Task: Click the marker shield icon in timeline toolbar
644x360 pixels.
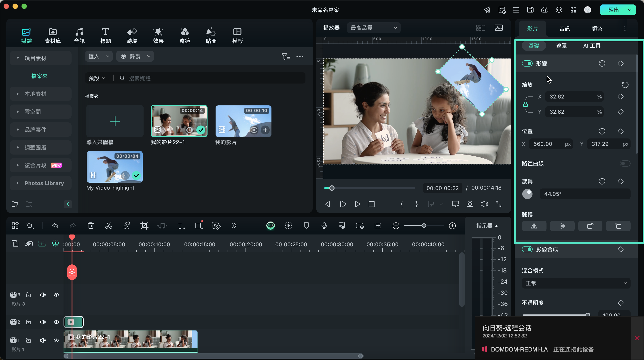Action: [x=306, y=226]
